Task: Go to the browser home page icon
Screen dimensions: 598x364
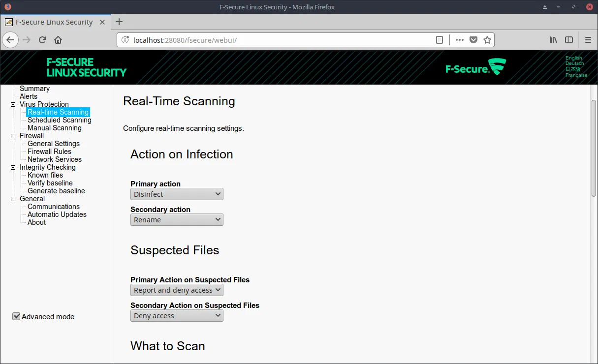Action: 58,40
